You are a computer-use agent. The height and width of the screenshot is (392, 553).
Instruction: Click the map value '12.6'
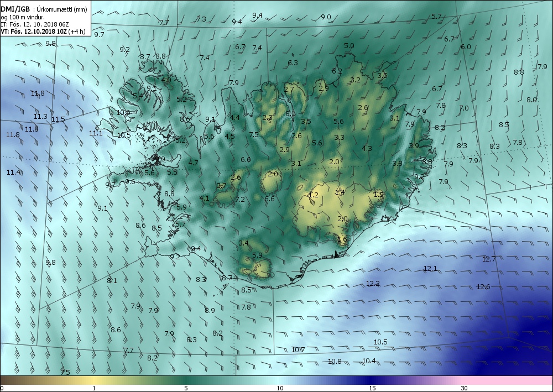[483, 286]
